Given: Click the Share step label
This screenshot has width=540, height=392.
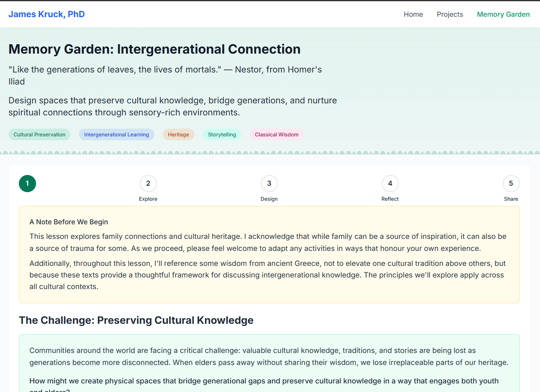Looking at the screenshot, I should [511, 199].
